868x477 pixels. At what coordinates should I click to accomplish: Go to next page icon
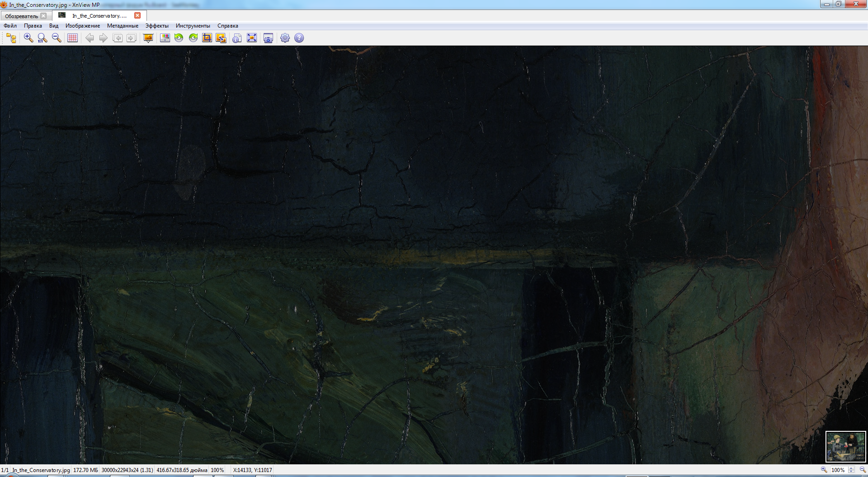[x=131, y=38]
